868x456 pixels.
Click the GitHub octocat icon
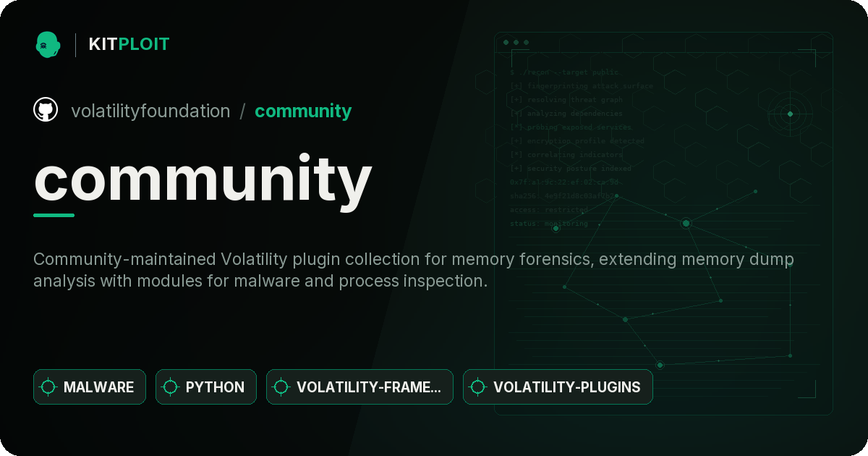tap(46, 110)
